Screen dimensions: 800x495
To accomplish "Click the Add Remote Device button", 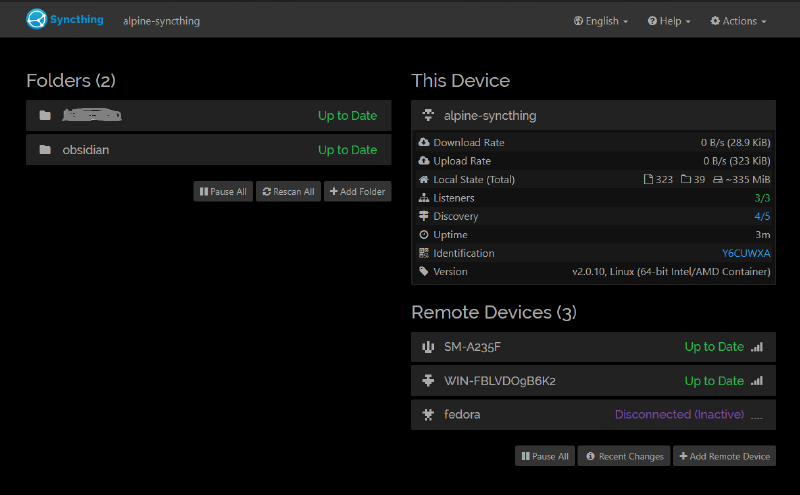I will click(x=724, y=456).
